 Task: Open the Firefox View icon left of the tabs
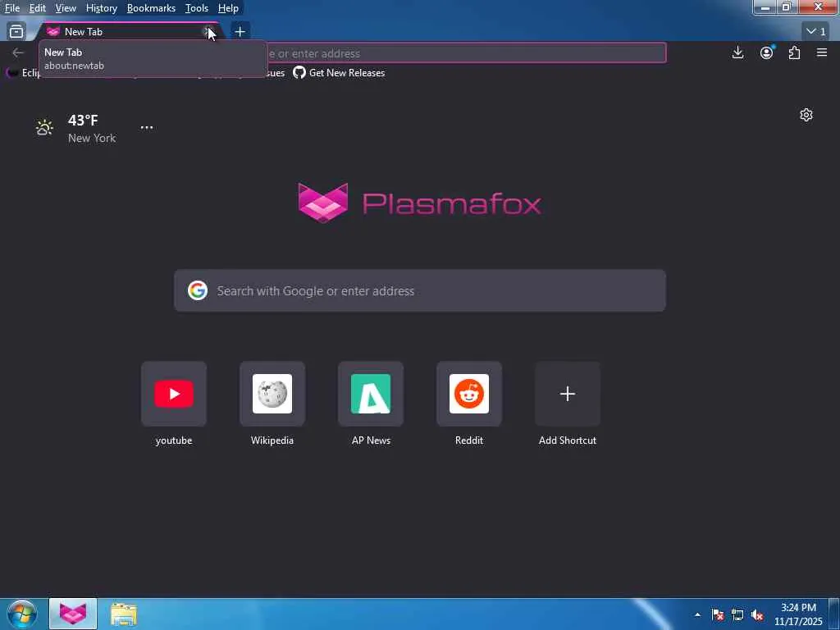pos(16,32)
